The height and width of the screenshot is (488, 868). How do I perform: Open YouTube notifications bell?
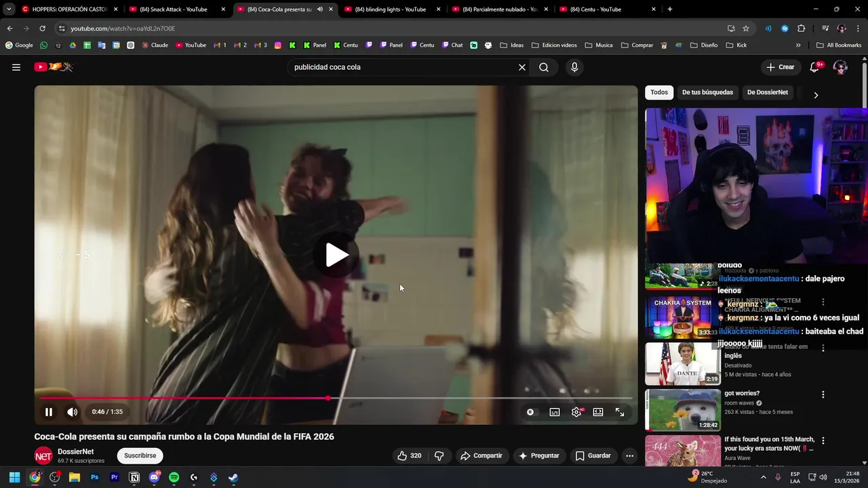[x=815, y=67]
